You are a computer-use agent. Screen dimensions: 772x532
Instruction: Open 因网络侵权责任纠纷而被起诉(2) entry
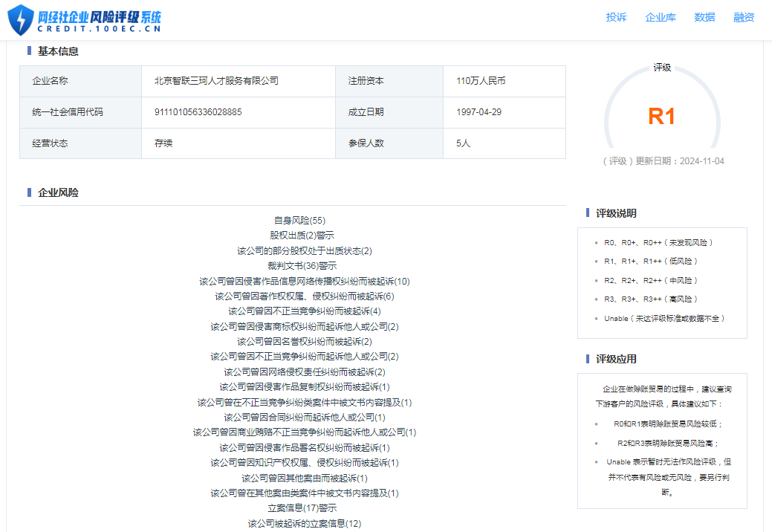point(305,372)
